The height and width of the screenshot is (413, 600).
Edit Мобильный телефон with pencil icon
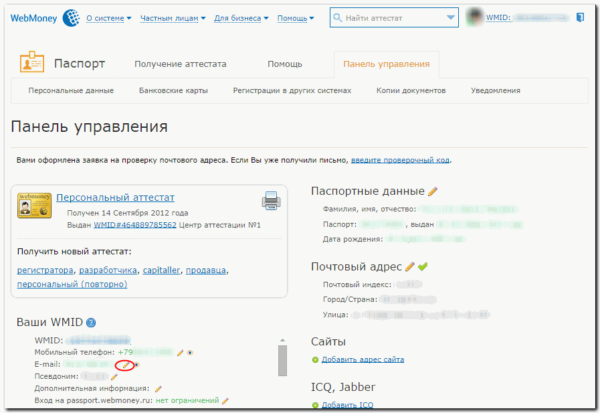180,353
